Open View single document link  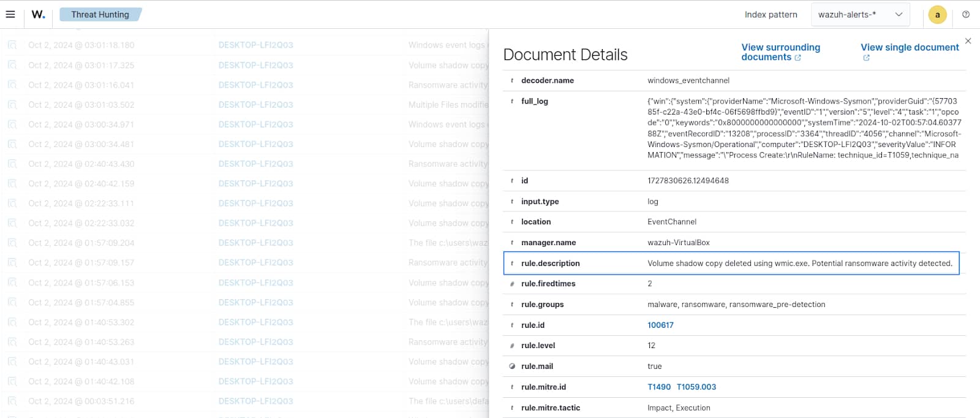(x=909, y=48)
